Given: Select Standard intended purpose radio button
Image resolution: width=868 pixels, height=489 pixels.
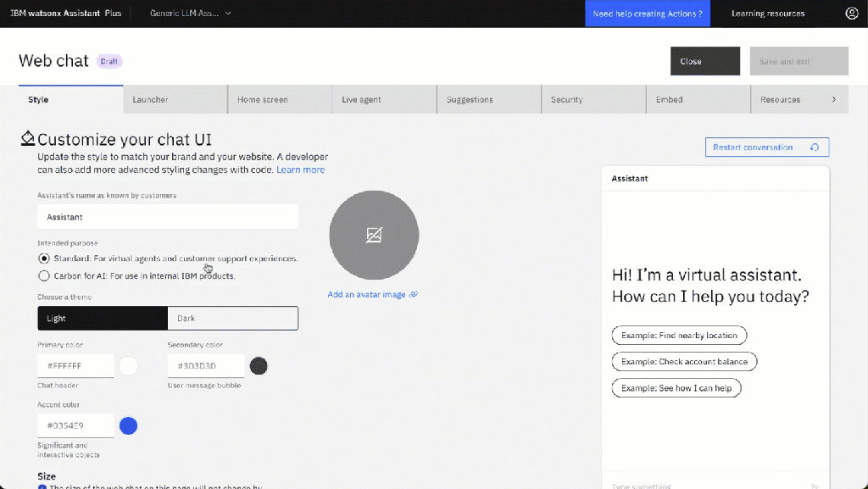Looking at the screenshot, I should 44,258.
